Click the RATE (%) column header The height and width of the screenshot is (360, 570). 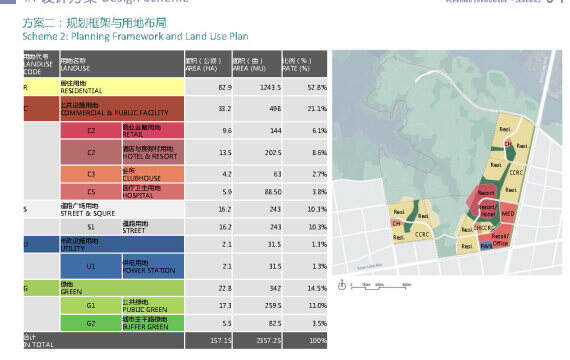(x=305, y=64)
